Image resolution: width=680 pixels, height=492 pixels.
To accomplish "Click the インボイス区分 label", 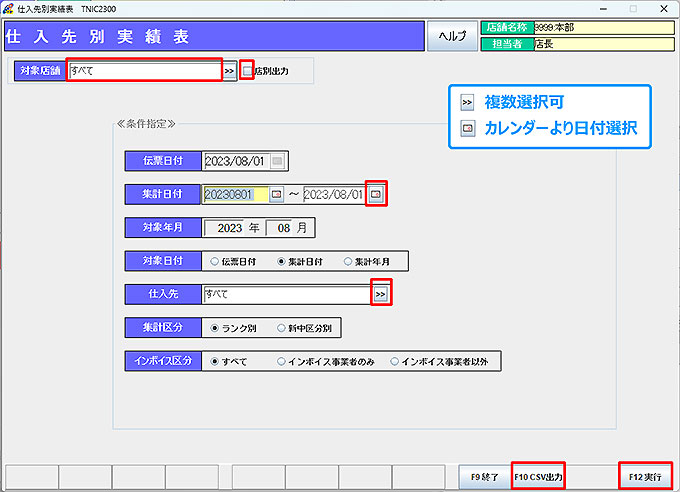I will click(163, 361).
